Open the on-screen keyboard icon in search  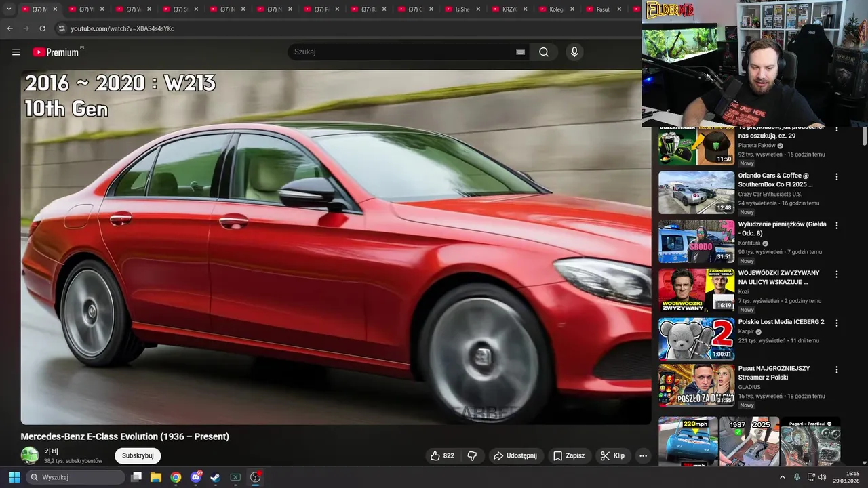coord(520,52)
